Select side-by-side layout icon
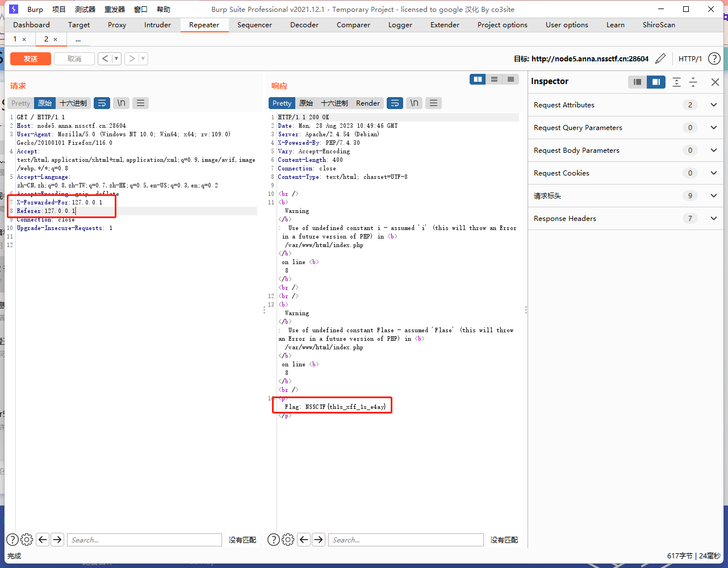 click(x=478, y=80)
